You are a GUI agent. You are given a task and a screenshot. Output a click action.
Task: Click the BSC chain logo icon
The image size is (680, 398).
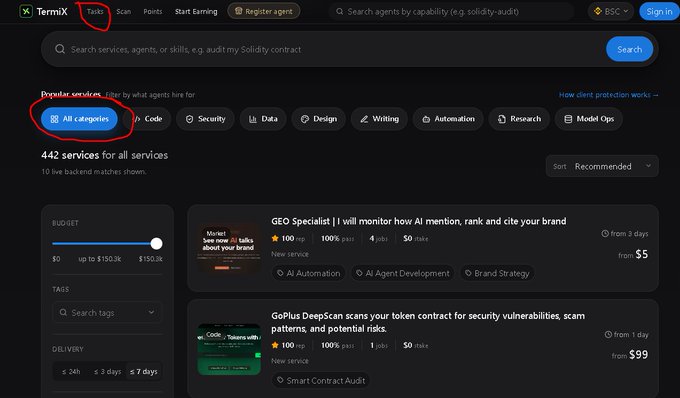click(598, 11)
